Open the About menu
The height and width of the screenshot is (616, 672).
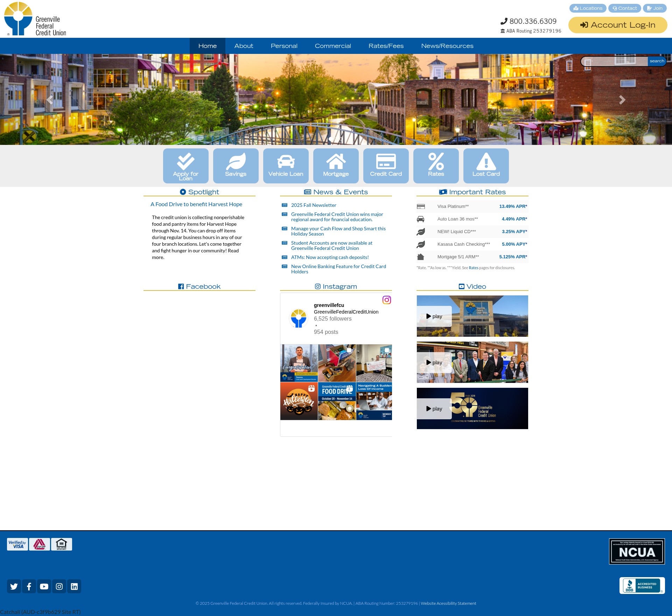point(244,46)
